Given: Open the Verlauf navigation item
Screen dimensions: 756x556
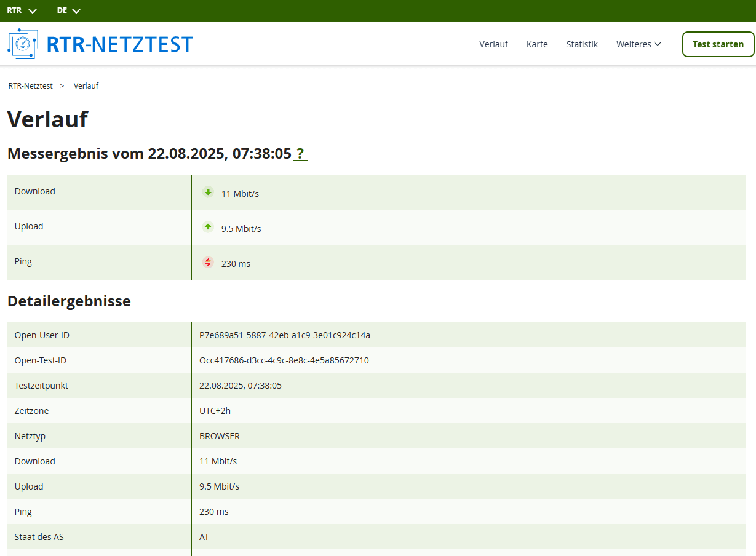Looking at the screenshot, I should click(493, 44).
